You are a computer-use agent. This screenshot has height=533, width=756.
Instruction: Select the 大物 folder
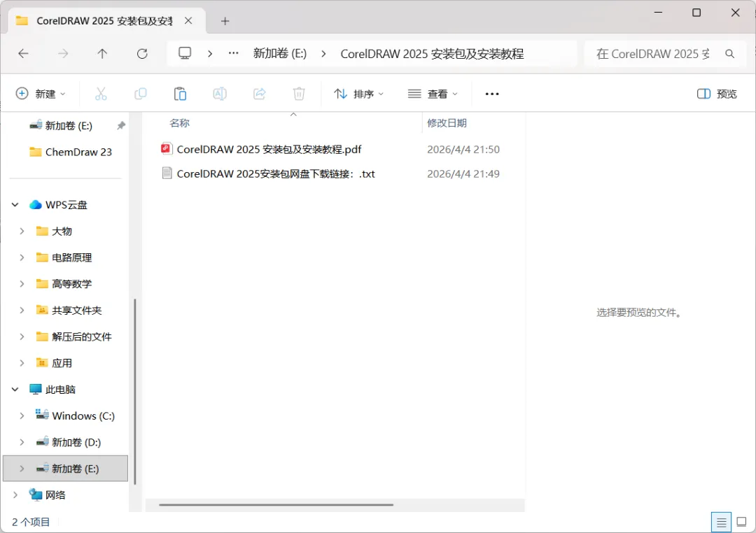click(x=62, y=232)
